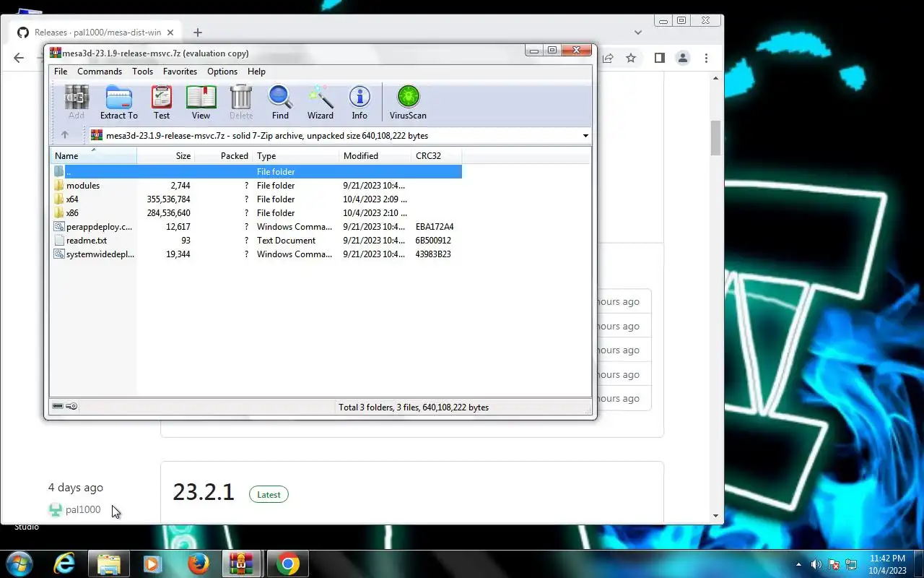Sort by the CRC32 column header
The image size is (924, 578).
436,156
